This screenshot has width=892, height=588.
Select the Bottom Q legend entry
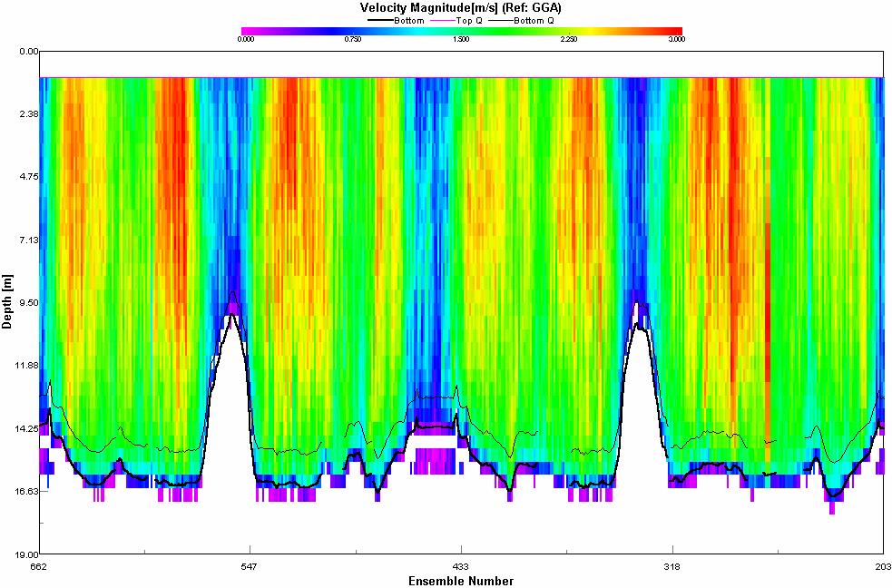tap(523, 21)
